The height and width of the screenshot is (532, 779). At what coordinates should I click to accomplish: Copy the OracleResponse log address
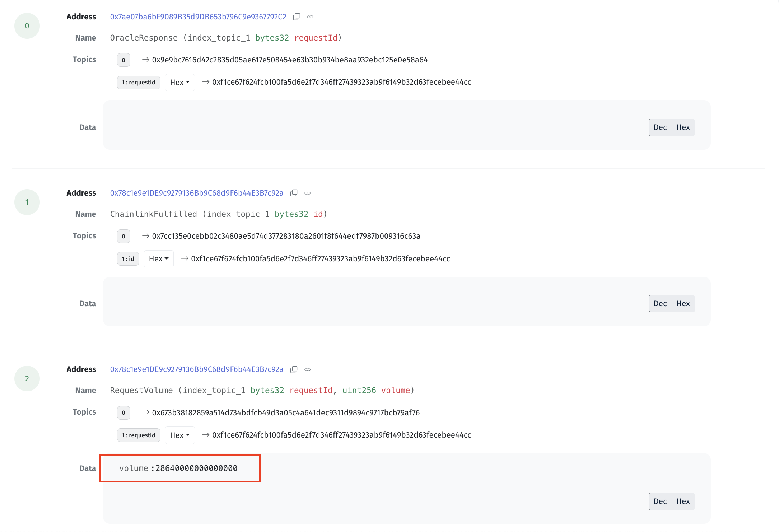[297, 17]
